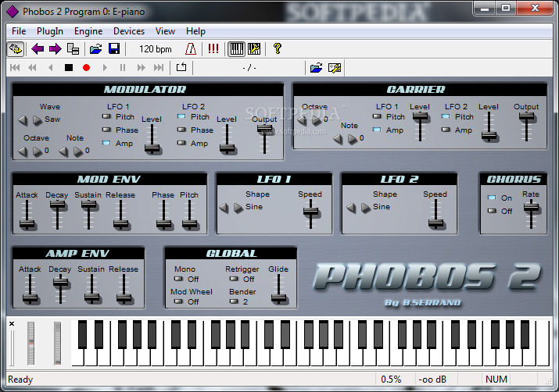Click the Modulator Output slider handle

[264, 130]
